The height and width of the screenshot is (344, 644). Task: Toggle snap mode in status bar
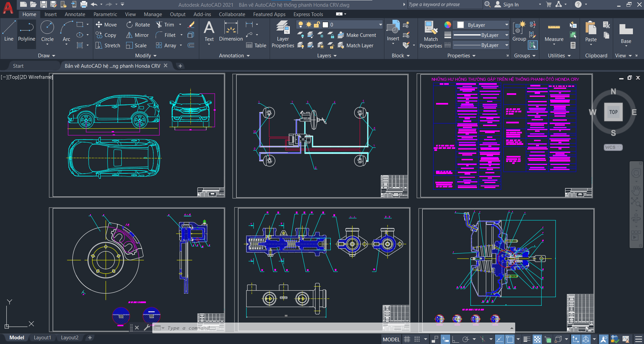coord(417,339)
